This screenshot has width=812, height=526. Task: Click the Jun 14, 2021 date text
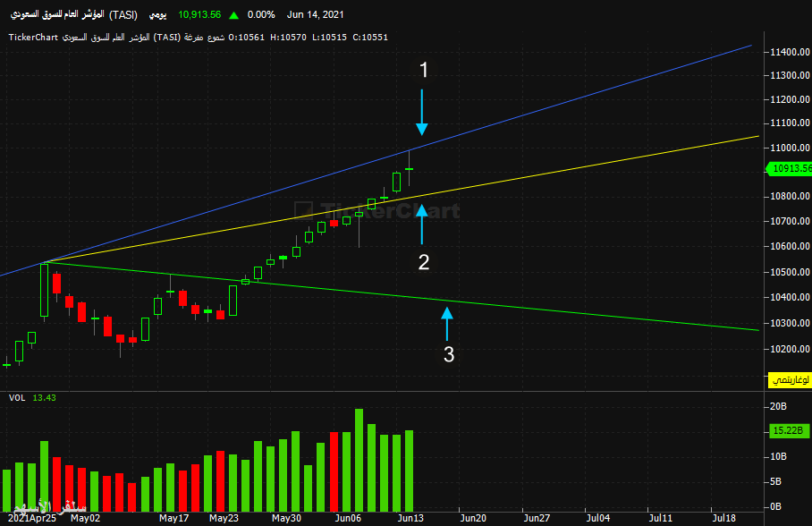click(315, 15)
